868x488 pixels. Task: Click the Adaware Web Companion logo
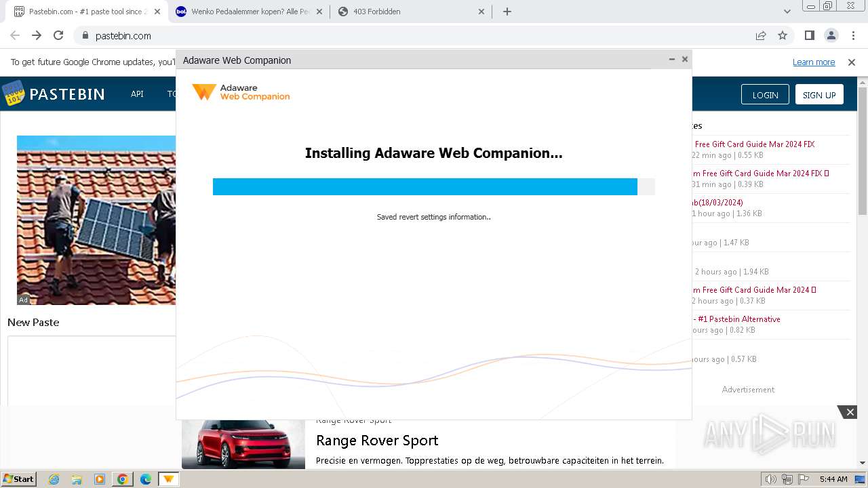(241, 92)
